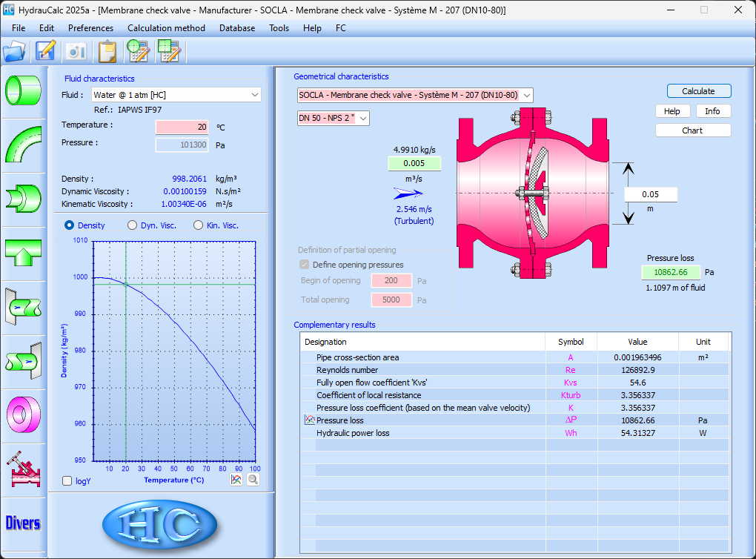This screenshot has width=756, height=559.
Task: Select the Kin. Visc. radio button
Action: click(199, 225)
